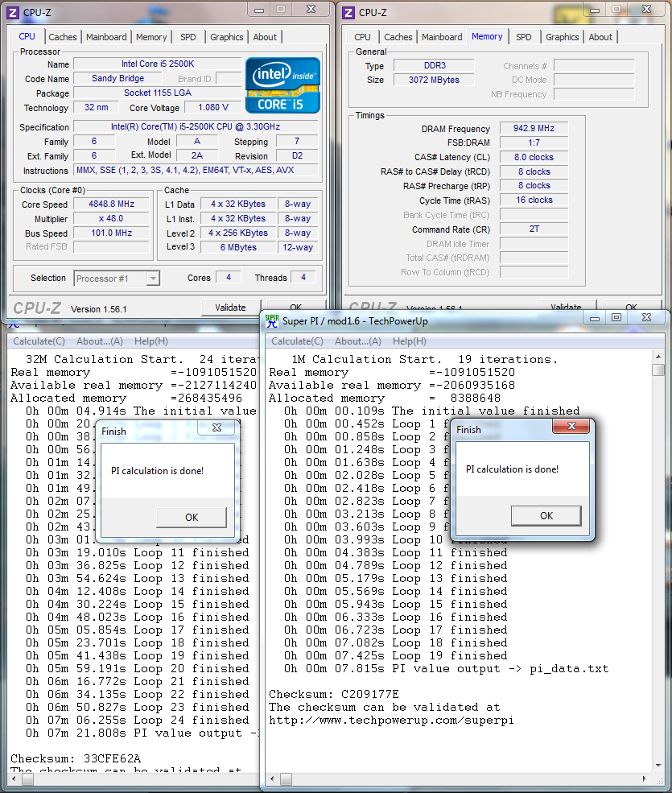This screenshot has width=672, height=793.
Task: Click the CPU-Z logo icon in right window title
Action: [x=348, y=13]
